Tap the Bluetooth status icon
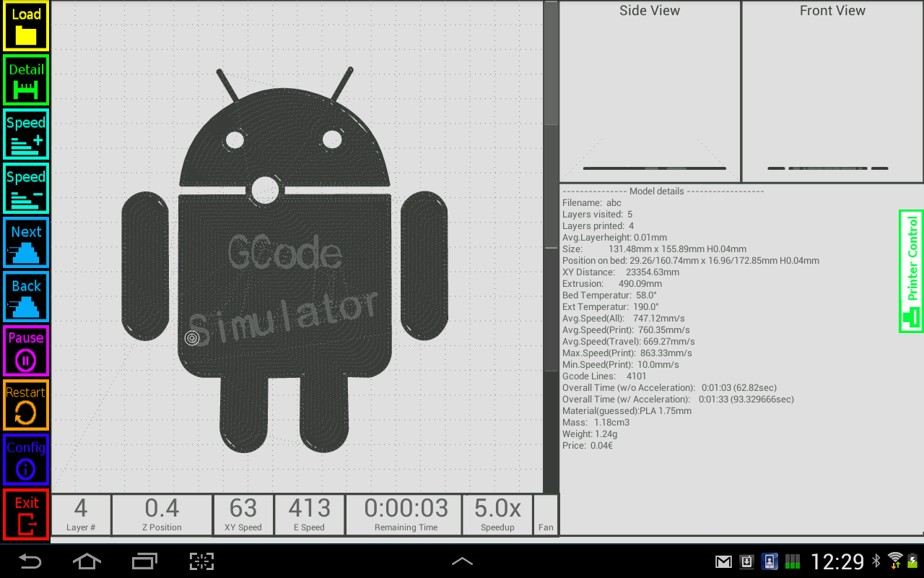The width and height of the screenshot is (924, 578). [x=876, y=561]
